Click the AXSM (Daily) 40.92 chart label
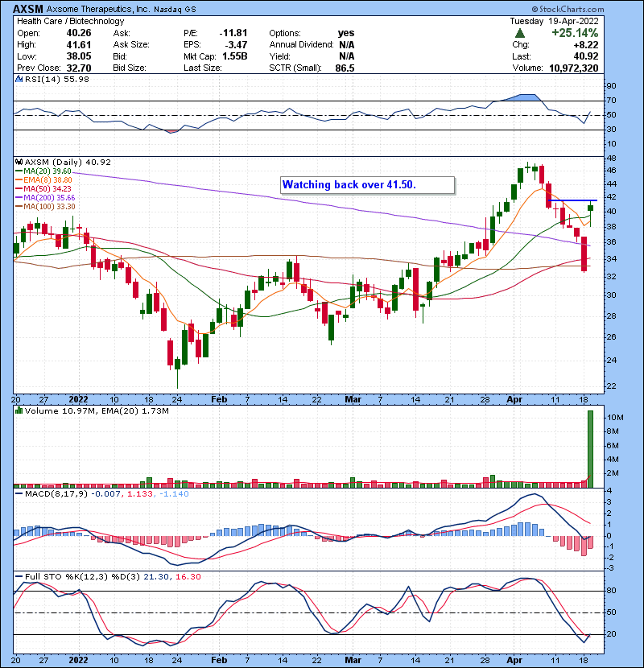644x668 pixels. tap(68, 162)
